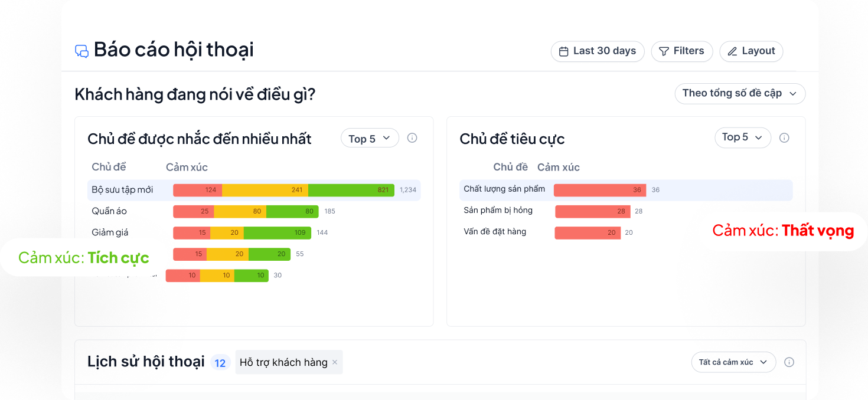Click the chat bubbles report icon

click(x=81, y=51)
